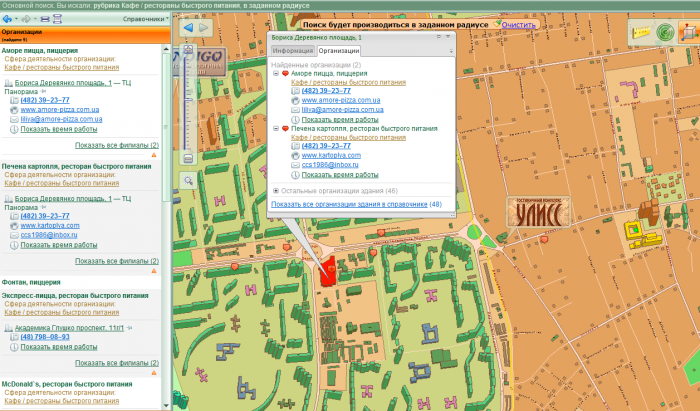This screenshot has height=411, width=700.
Task: Click Организации orange header in sidebar
Action: pyautogui.click(x=85, y=35)
